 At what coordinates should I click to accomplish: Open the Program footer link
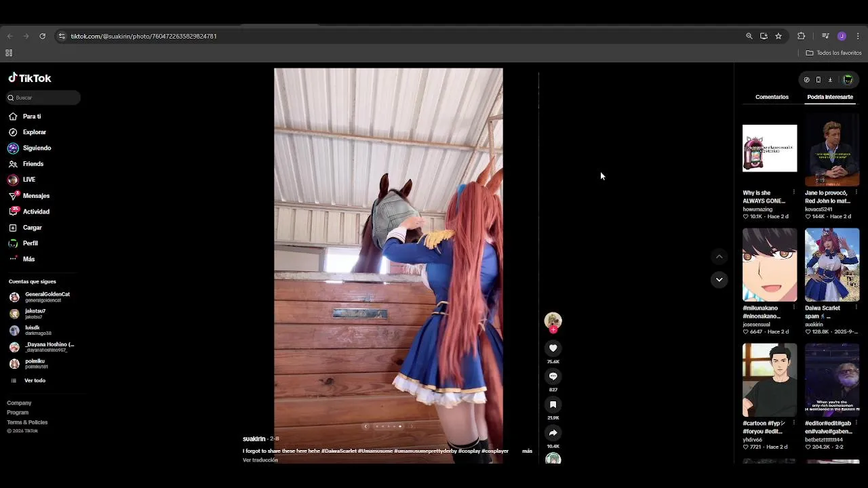coord(18,413)
